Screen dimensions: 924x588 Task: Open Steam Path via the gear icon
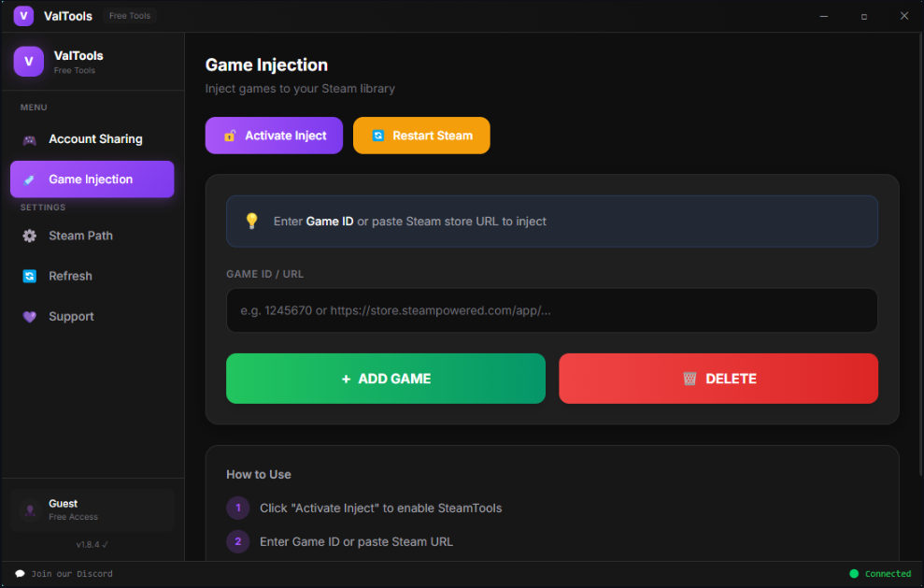coord(30,236)
